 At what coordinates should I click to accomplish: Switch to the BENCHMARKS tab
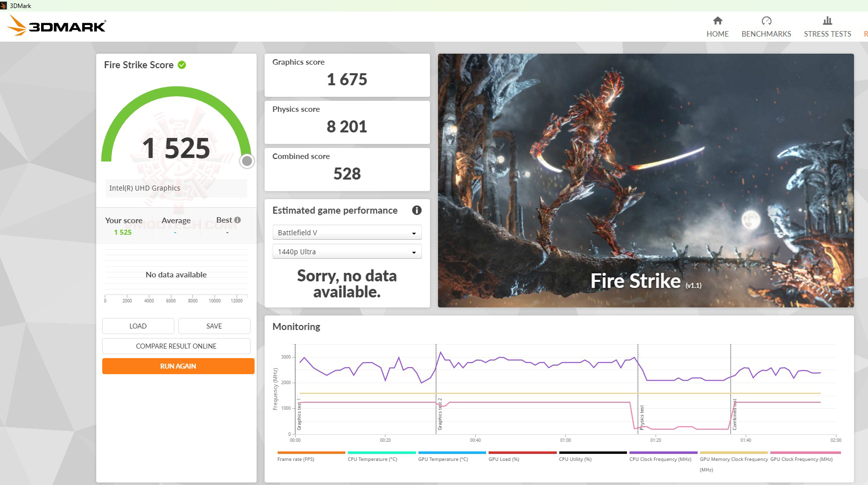pyautogui.click(x=766, y=34)
